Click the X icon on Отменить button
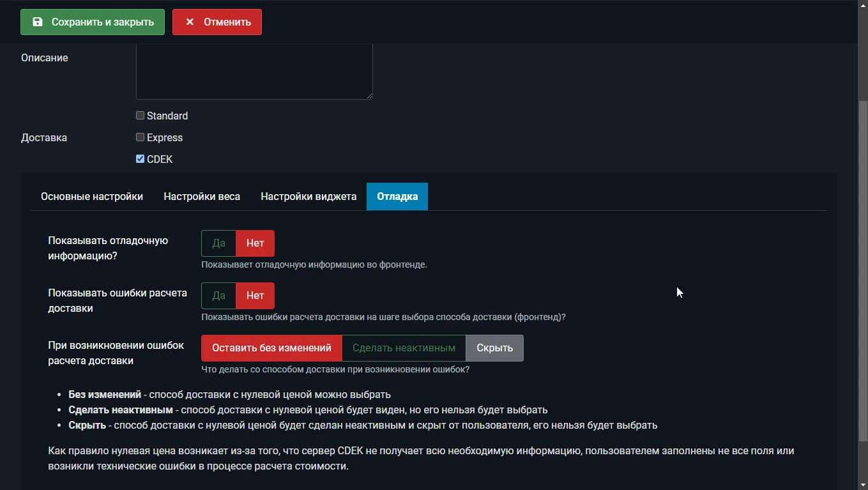 point(190,22)
